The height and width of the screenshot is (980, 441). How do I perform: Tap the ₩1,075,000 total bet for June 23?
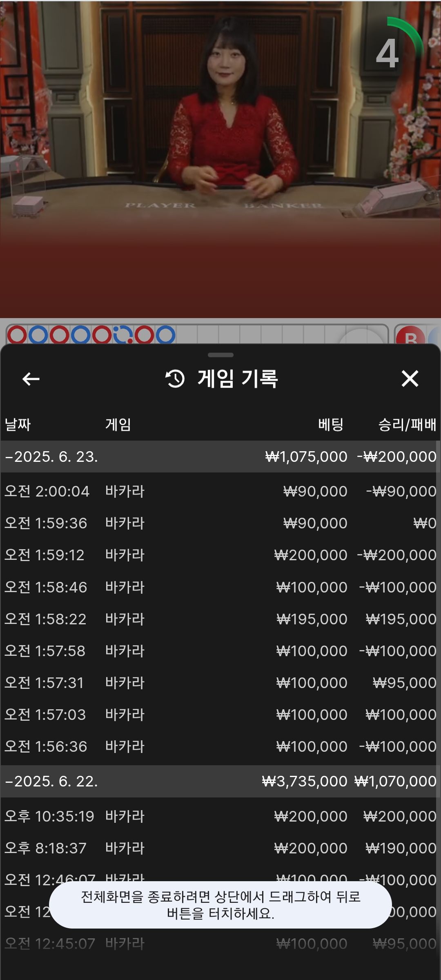tap(306, 457)
